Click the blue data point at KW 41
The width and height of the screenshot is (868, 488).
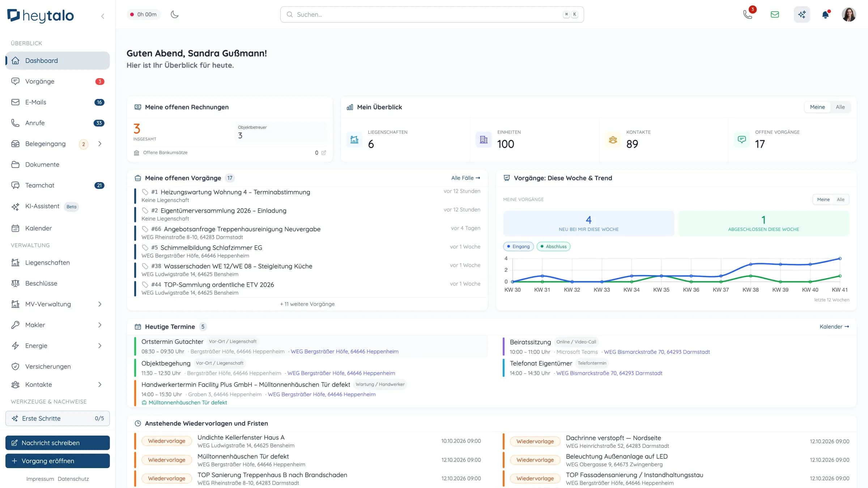840,258
